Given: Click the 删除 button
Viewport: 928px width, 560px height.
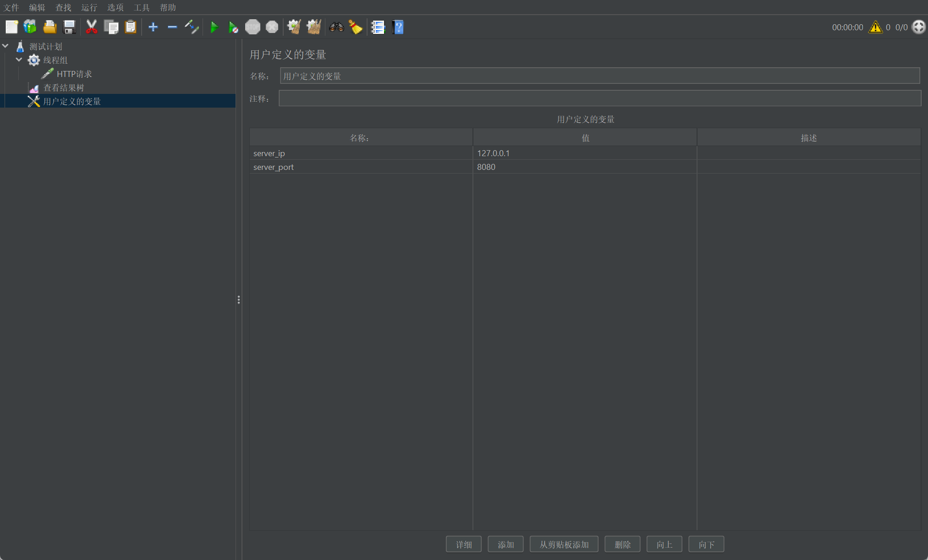Looking at the screenshot, I should click(622, 544).
